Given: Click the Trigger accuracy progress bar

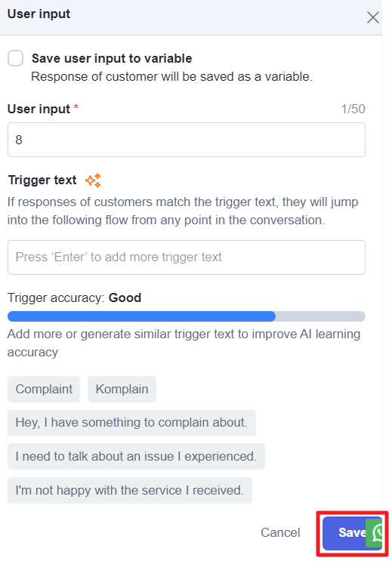Looking at the screenshot, I should click(186, 316).
